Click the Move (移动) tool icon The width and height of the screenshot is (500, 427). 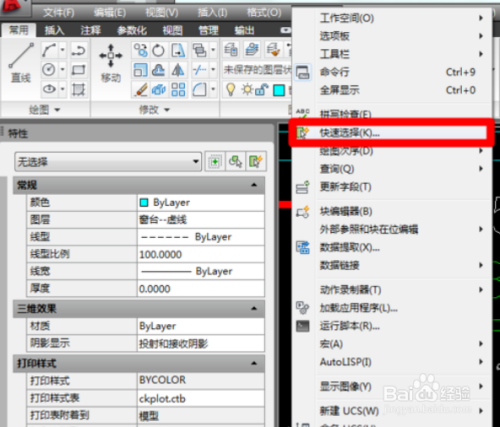coord(111,55)
